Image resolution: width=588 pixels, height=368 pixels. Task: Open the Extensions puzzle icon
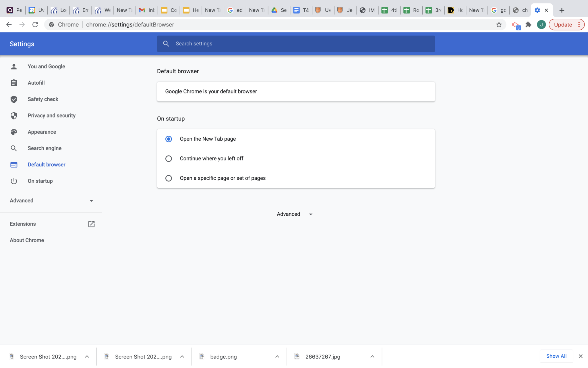coord(528,25)
